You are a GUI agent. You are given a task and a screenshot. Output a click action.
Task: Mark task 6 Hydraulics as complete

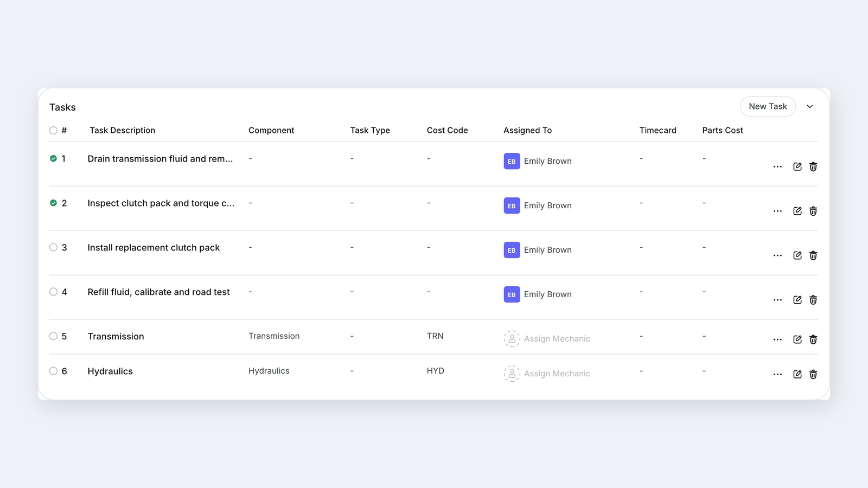[x=53, y=371]
